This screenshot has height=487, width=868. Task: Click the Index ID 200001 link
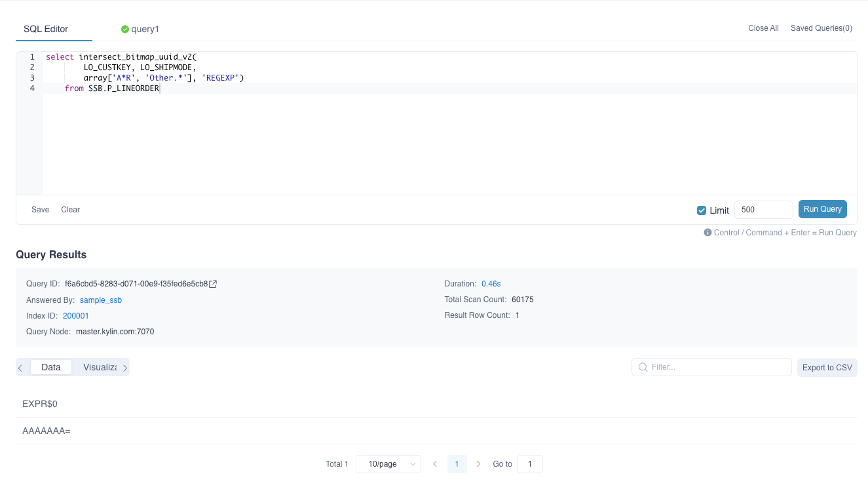(76, 316)
